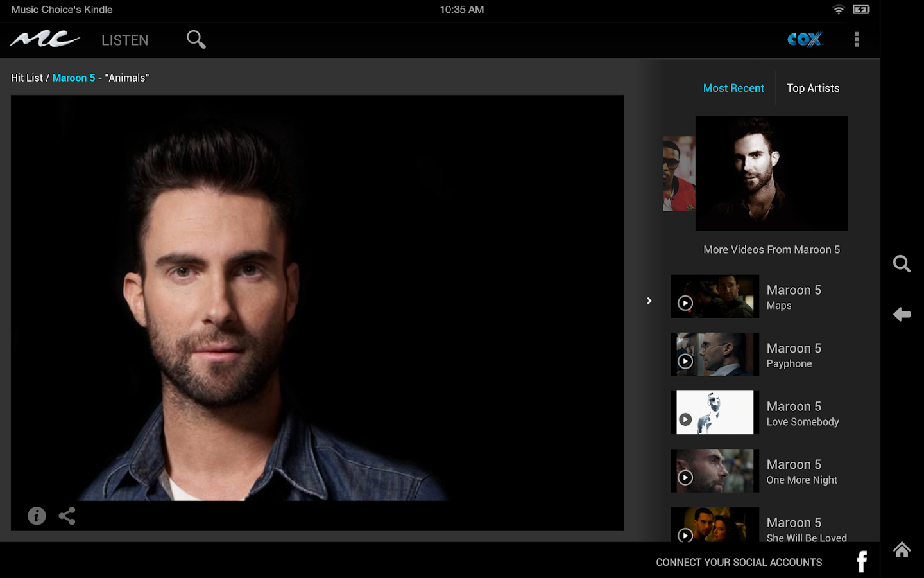Image resolution: width=924 pixels, height=578 pixels.
Task: Select the One More Night title
Action: (802, 480)
